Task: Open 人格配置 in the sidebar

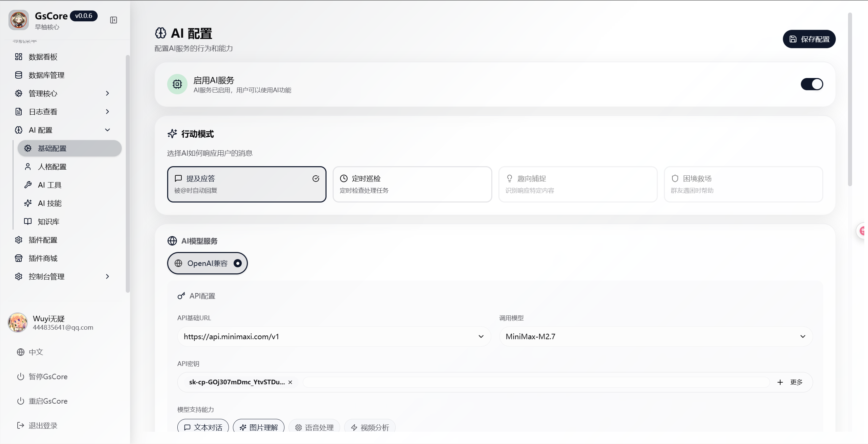Action: (x=52, y=167)
